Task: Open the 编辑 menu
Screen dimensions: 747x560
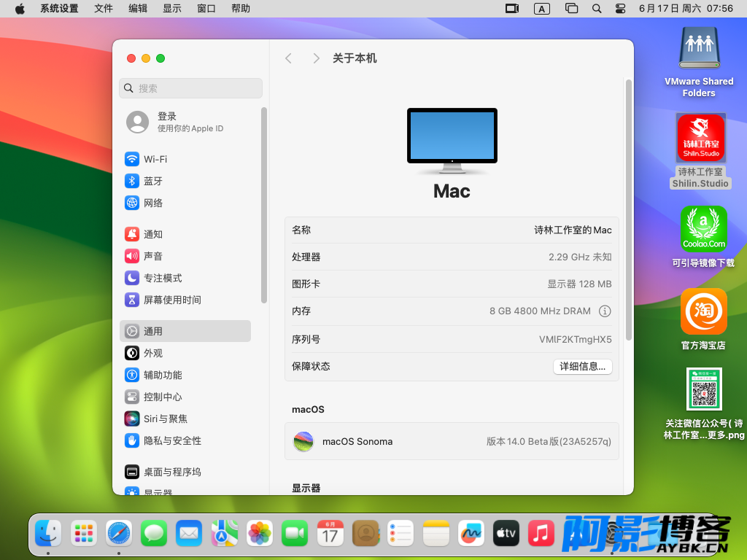Action: (x=138, y=9)
